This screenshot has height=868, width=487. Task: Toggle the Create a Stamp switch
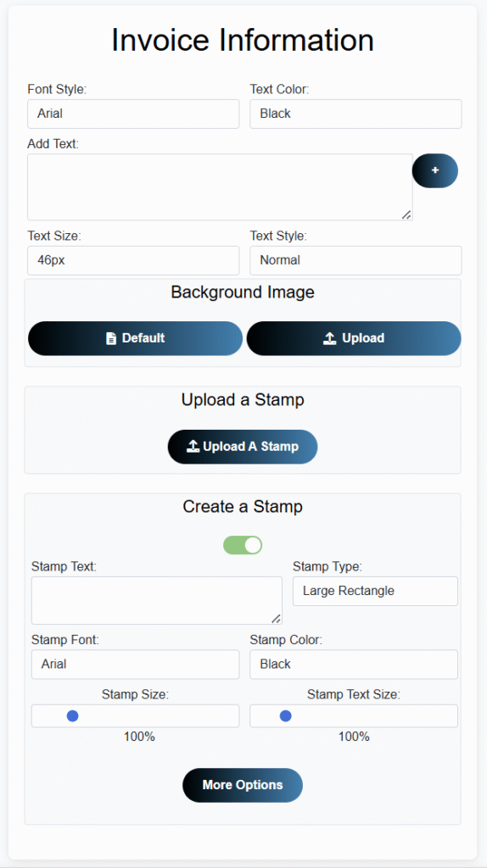(x=243, y=545)
